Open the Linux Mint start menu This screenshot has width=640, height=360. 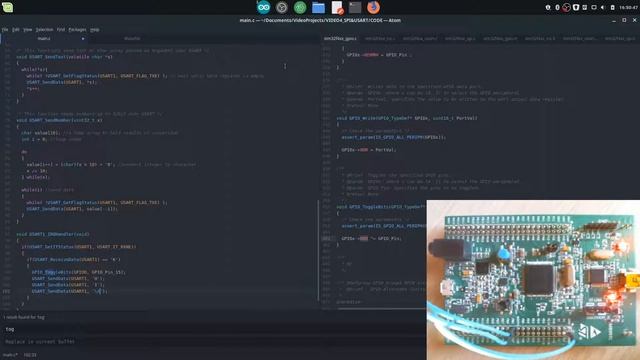pyautogui.click(x=7, y=7)
